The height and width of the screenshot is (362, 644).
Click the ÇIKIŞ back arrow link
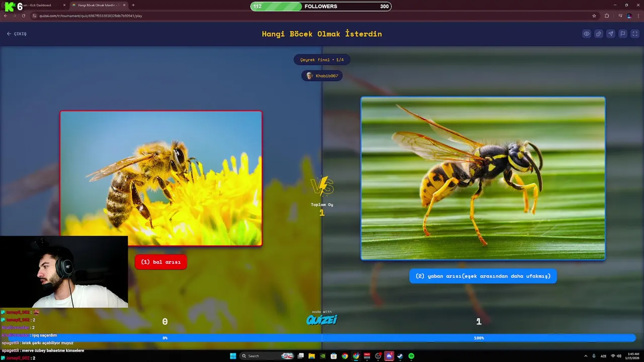(x=17, y=34)
